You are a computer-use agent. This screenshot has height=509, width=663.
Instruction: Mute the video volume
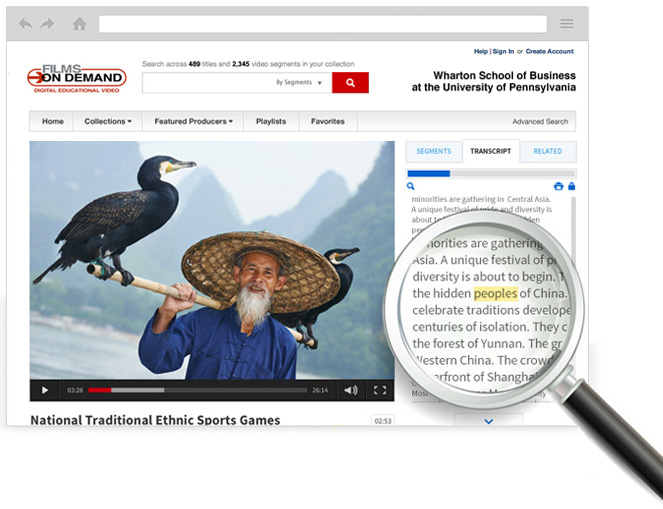coord(350,390)
